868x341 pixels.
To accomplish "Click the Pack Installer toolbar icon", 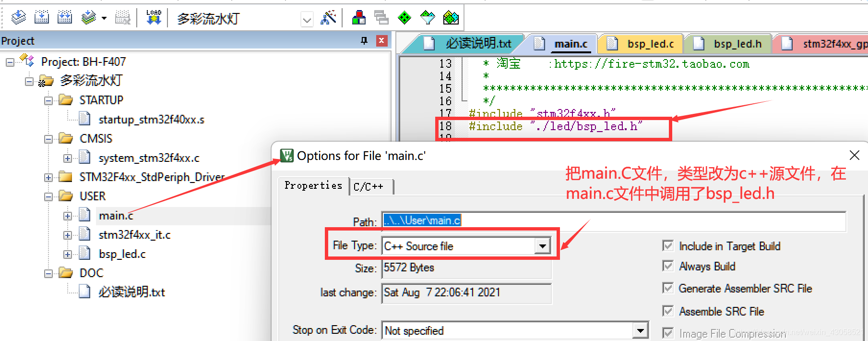I will [451, 18].
